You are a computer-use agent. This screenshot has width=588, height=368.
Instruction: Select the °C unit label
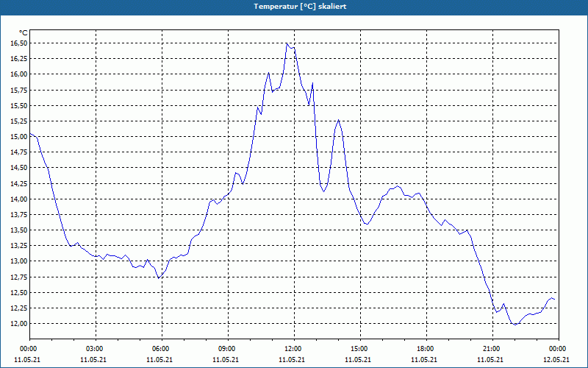(x=24, y=33)
